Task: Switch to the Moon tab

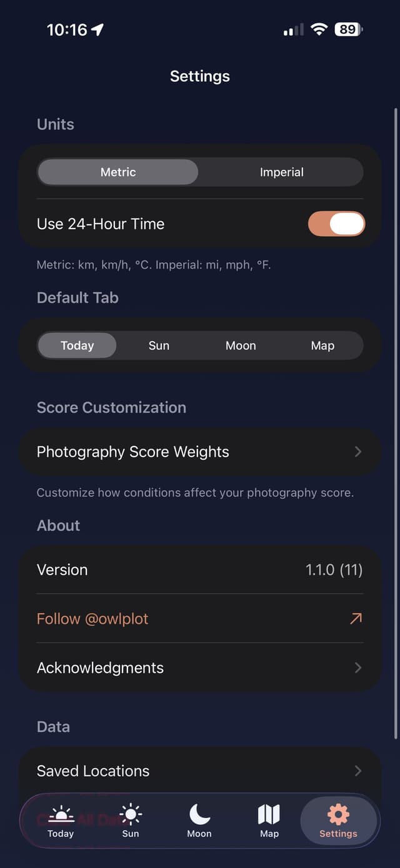Action: coord(199,821)
